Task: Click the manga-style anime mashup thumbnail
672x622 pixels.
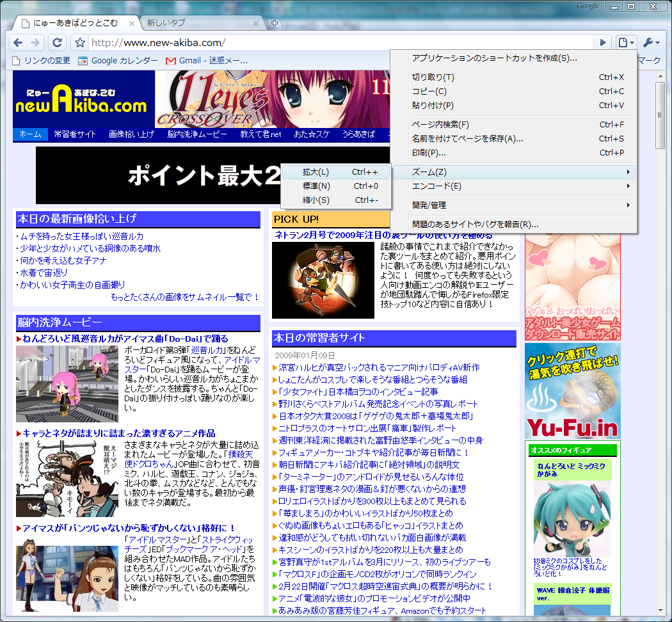Action: (67, 479)
